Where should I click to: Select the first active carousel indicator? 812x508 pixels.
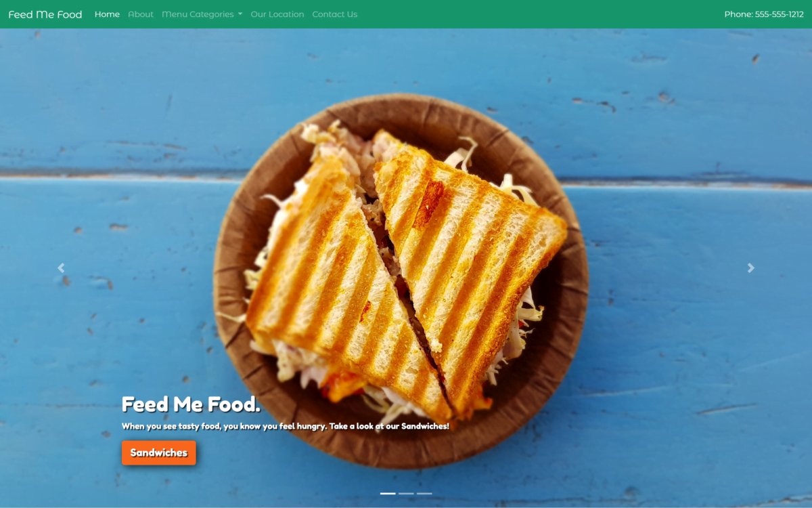[388, 494]
